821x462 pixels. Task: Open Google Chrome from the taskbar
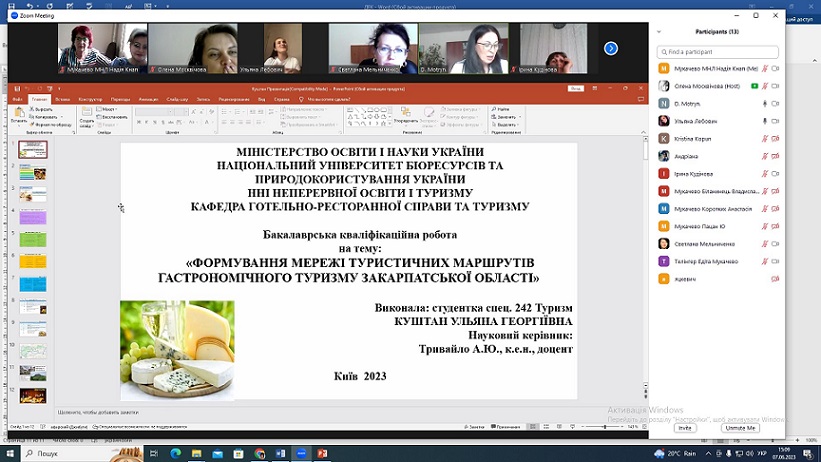(x=259, y=453)
